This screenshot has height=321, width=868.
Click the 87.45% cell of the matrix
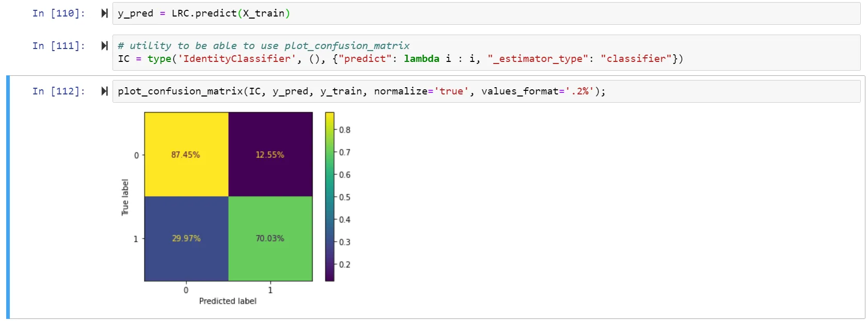tap(186, 154)
